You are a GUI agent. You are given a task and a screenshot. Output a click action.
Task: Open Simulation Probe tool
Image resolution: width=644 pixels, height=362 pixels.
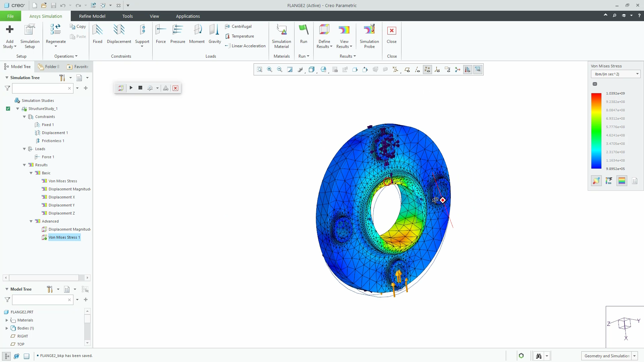[x=369, y=36]
